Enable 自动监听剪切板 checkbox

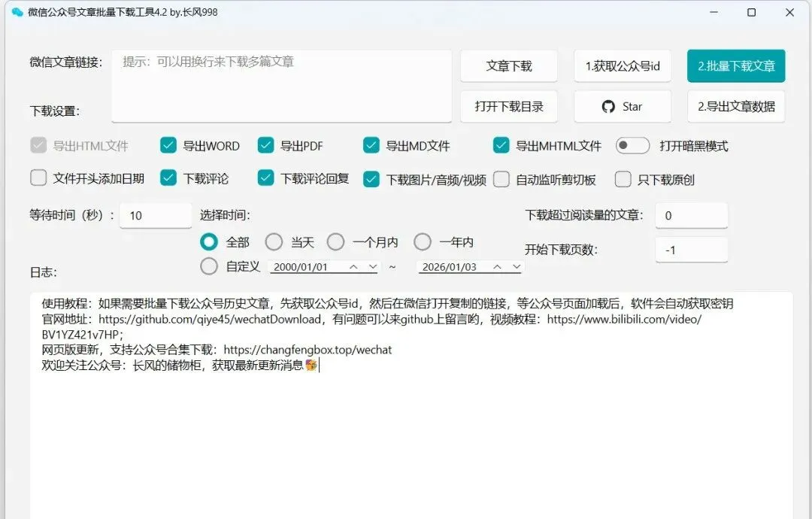tap(501, 179)
